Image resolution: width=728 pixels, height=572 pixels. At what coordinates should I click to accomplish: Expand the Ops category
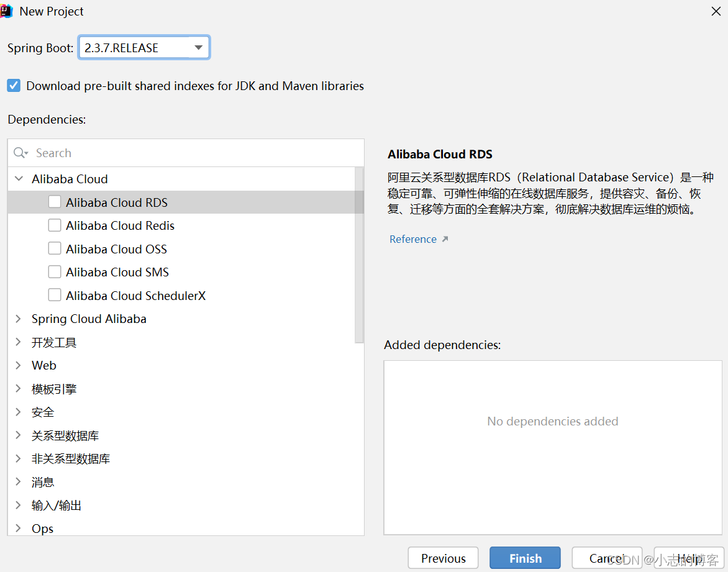coord(19,529)
